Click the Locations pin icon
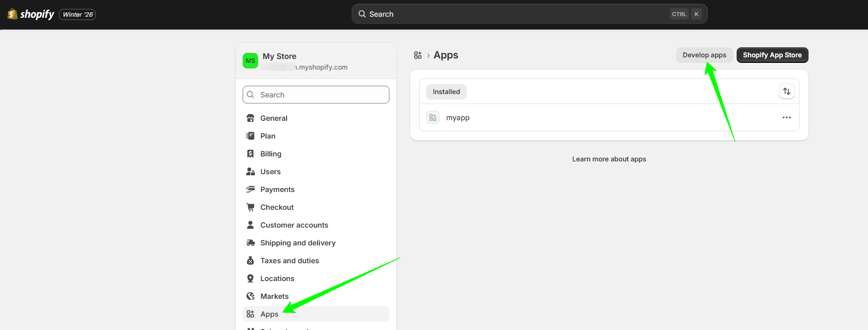Viewport: 868px width, 330px height. pyautogui.click(x=250, y=278)
